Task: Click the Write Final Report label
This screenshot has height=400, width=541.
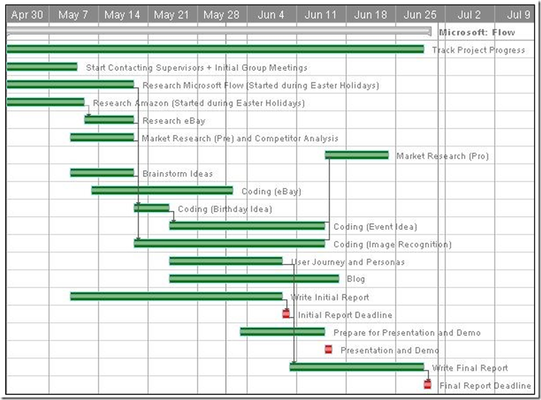Action: 470,368
